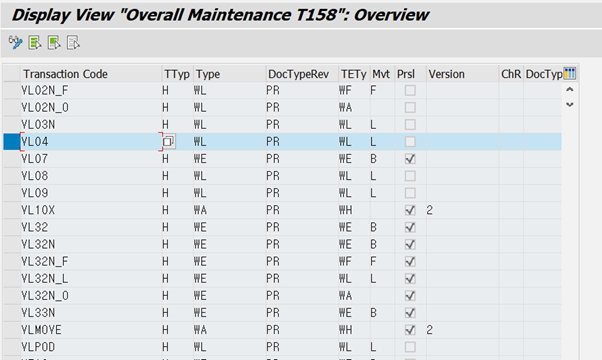Select row marker for VL10X
Viewport: 602px width, 360px height.
[x=12, y=210]
